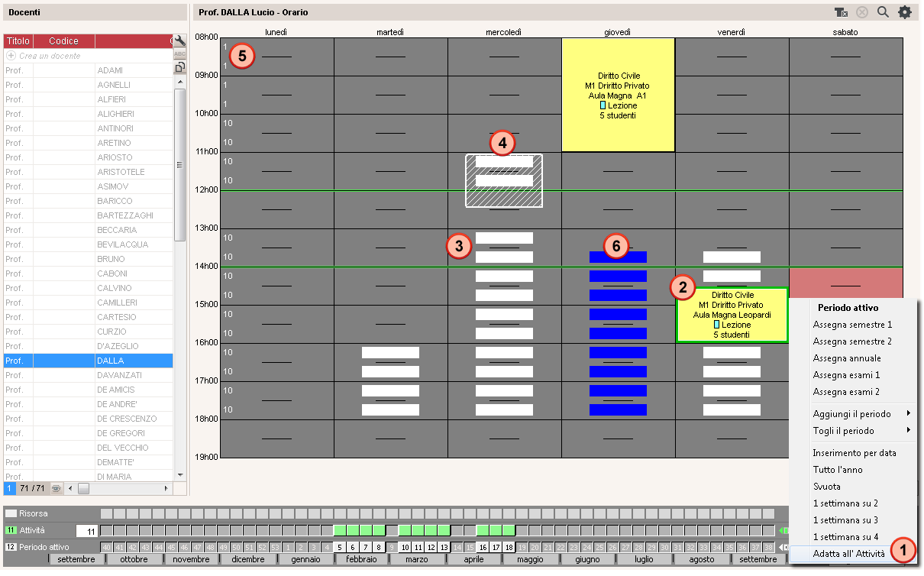This screenshot has height=576, width=924.
Task: Click the copy list icon in Docenti panel
Action: tap(180, 67)
